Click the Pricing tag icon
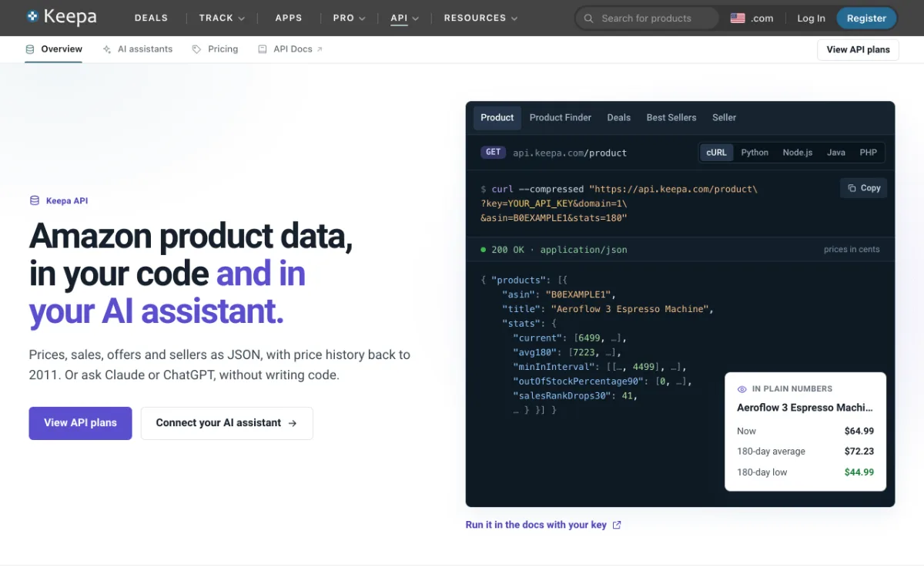This screenshot has width=924, height=578. tap(196, 49)
